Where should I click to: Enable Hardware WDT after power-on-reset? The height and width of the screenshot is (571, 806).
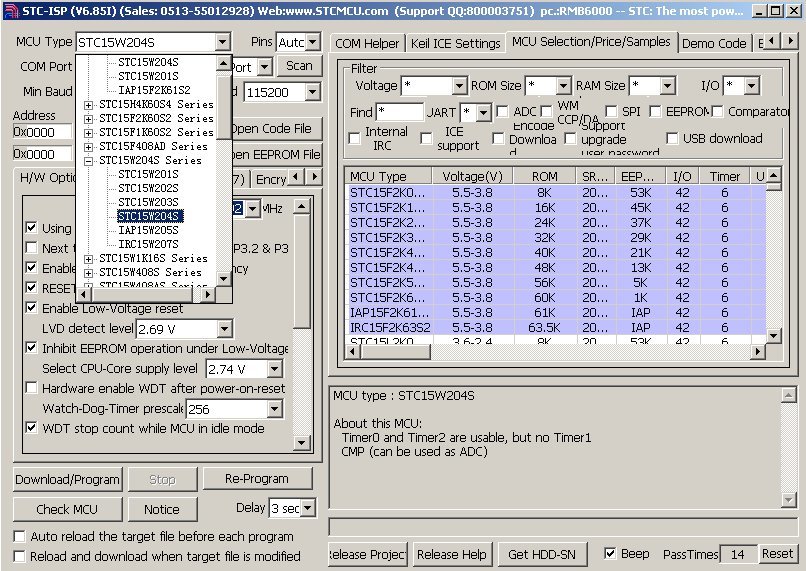coord(32,388)
